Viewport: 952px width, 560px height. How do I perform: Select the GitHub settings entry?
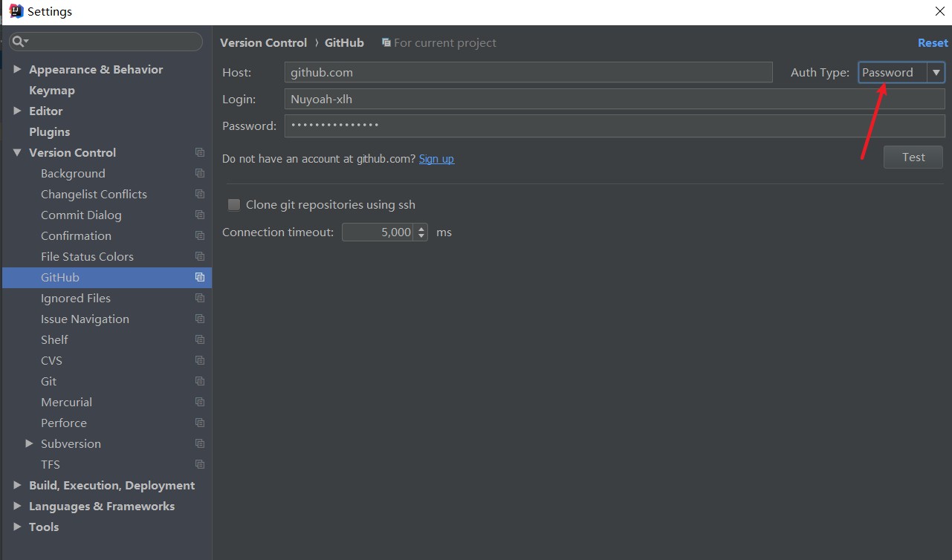[107, 277]
